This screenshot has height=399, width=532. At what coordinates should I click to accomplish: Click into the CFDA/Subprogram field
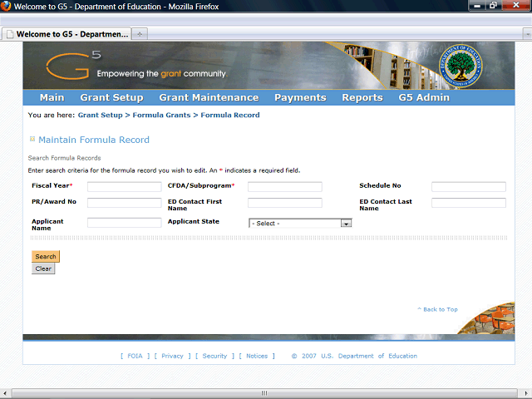coord(285,186)
